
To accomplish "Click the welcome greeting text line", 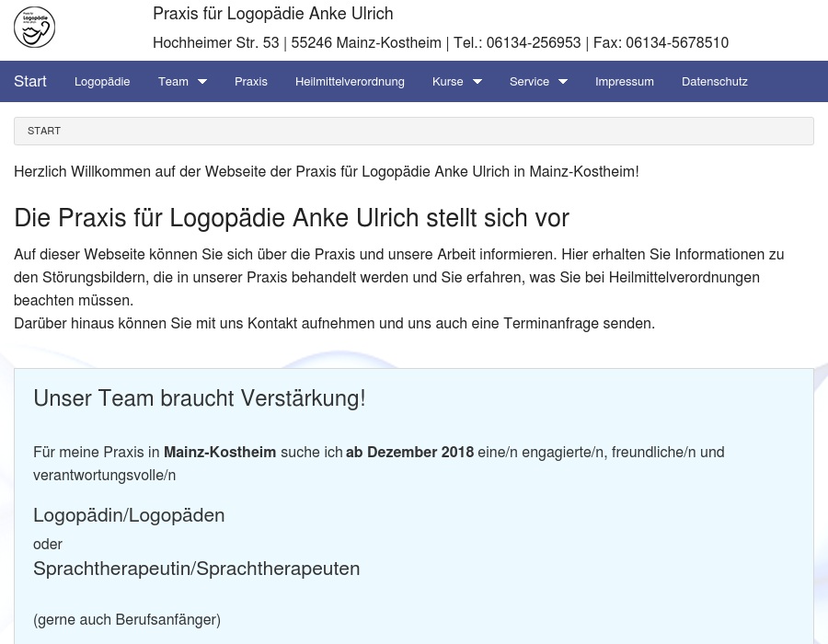I will [327, 171].
